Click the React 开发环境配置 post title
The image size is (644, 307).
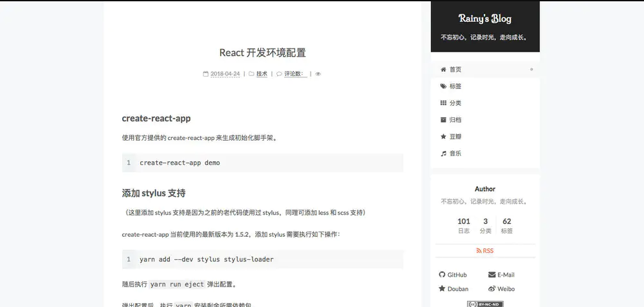(x=262, y=53)
